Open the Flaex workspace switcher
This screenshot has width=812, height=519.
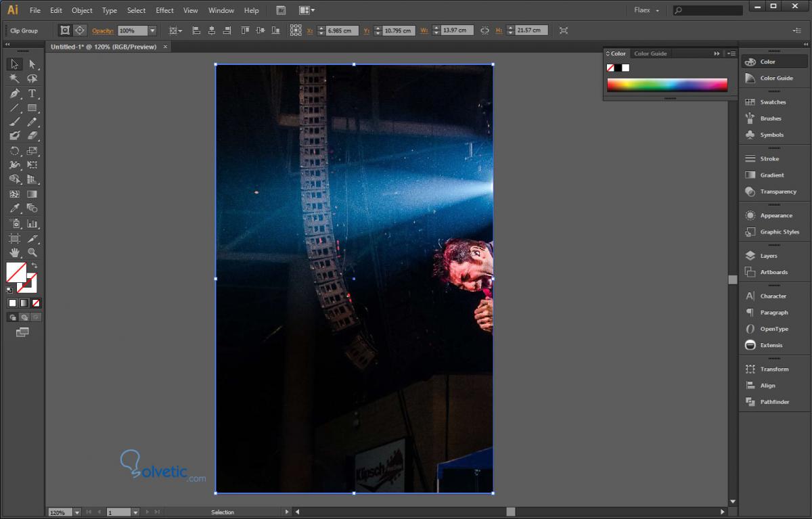tap(646, 10)
